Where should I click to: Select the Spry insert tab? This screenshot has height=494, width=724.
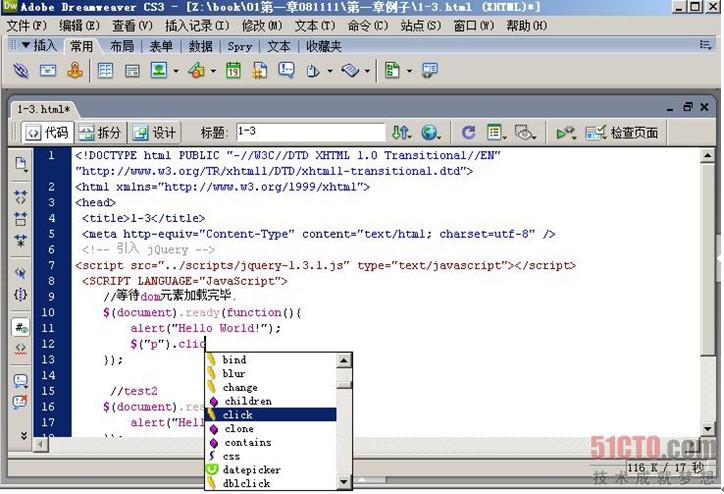click(x=240, y=46)
